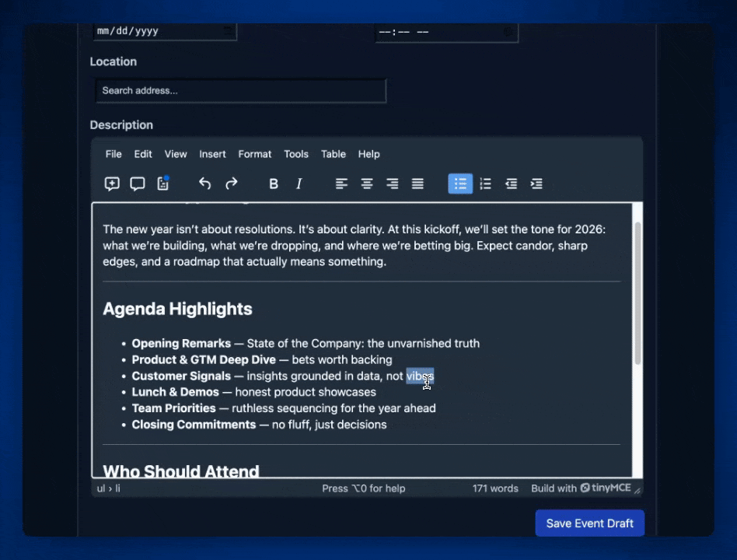The image size is (737, 560).
Task: Click the 171 words counter
Action: (x=495, y=488)
